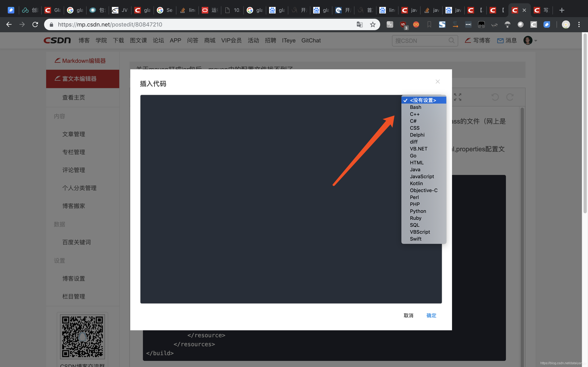Click the CSDN search magnifier icon
Viewport: 588px width, 367px height.
451,41
